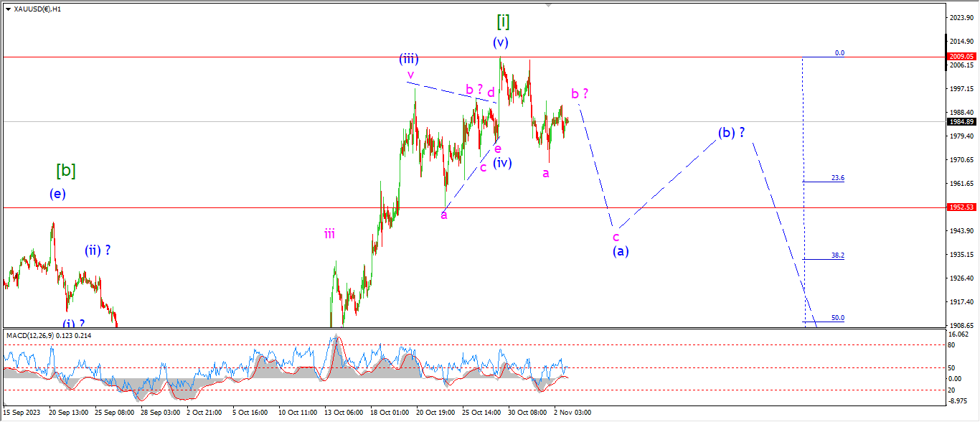
Task: Select the magenta d wave label
Action: click(x=491, y=92)
